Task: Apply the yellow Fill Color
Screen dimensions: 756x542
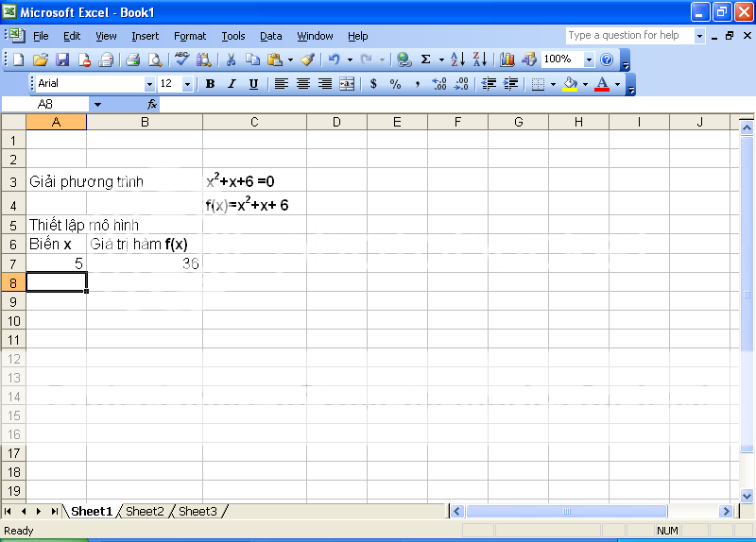Action: click(x=569, y=84)
